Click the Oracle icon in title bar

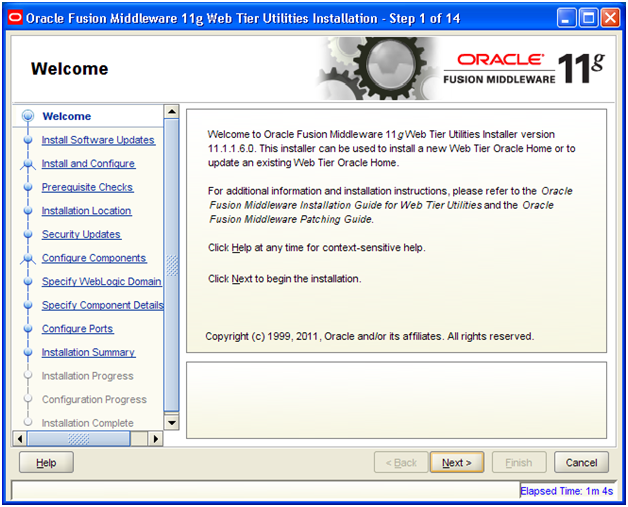[x=15, y=18]
